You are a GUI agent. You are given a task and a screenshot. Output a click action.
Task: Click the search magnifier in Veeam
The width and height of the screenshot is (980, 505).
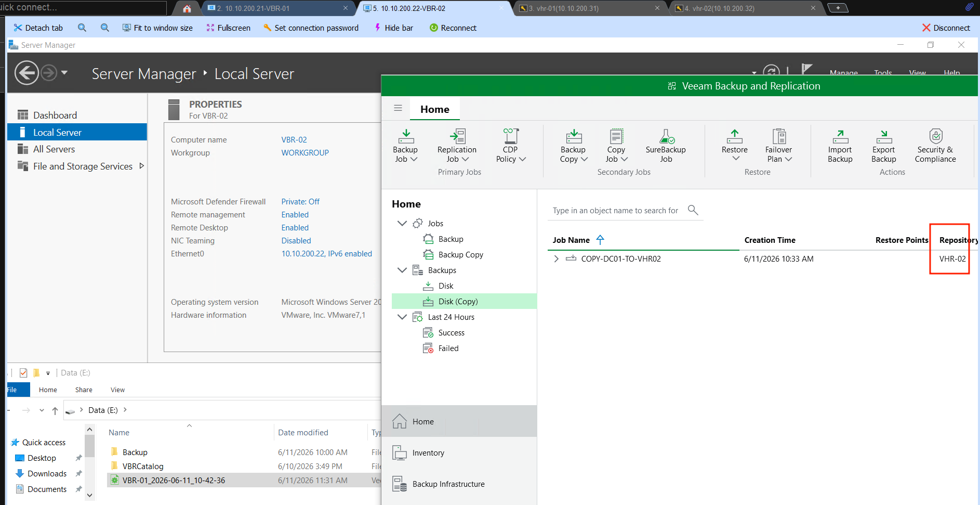point(693,210)
